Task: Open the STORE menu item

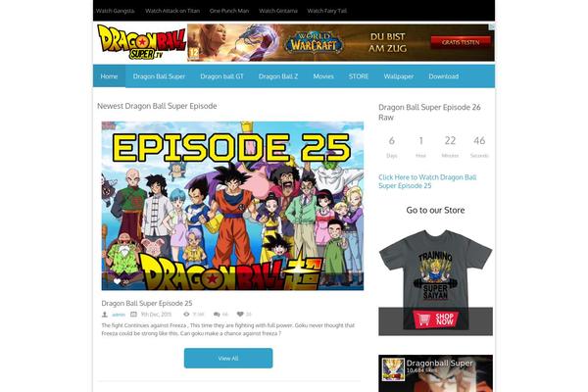Action: pos(359,76)
